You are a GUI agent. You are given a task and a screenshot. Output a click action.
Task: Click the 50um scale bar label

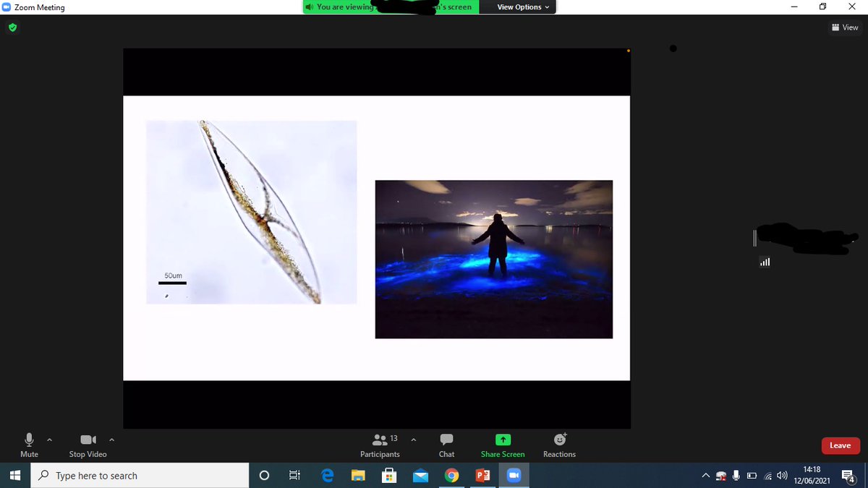[174, 276]
